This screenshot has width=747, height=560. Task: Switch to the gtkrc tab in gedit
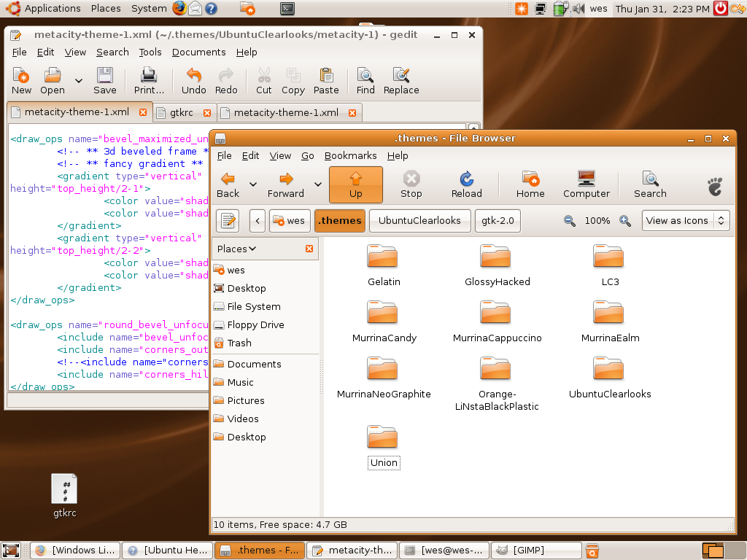(181, 112)
